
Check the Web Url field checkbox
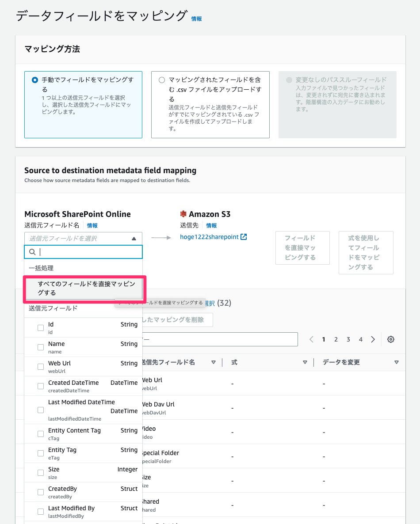41,367
